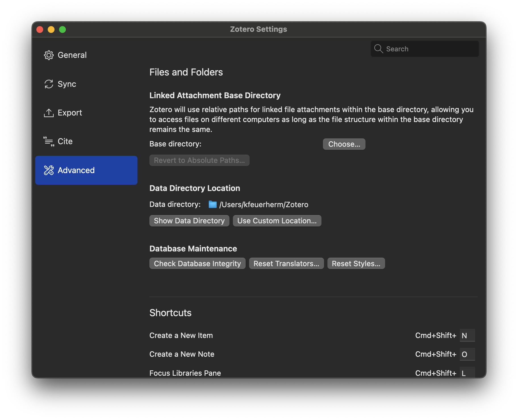Click the Linked Attachment Base Directory heading
Screen dimensions: 518x420
(215, 95)
